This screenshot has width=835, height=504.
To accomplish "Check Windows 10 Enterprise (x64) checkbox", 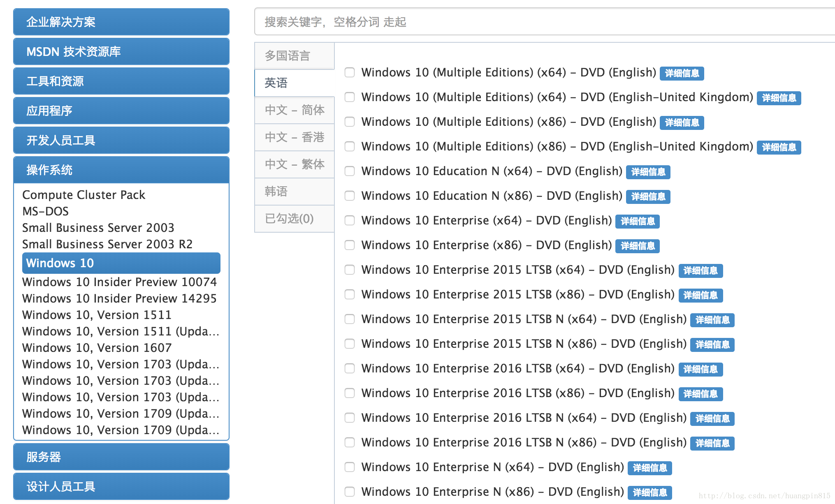I will (350, 220).
